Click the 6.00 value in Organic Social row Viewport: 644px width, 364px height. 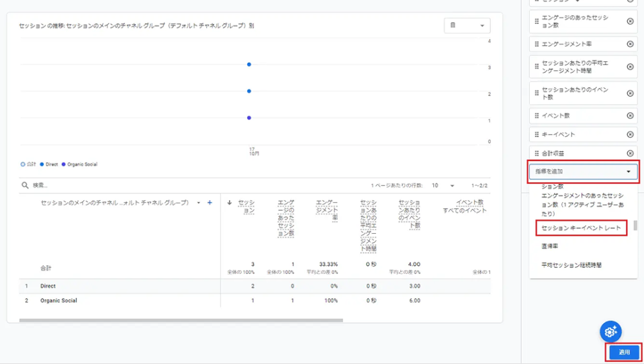tap(414, 300)
